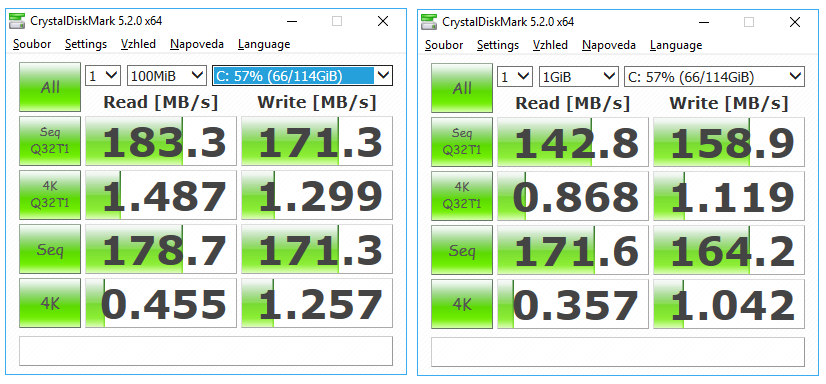
Task: Click the 1.257 write result
Action: [317, 303]
